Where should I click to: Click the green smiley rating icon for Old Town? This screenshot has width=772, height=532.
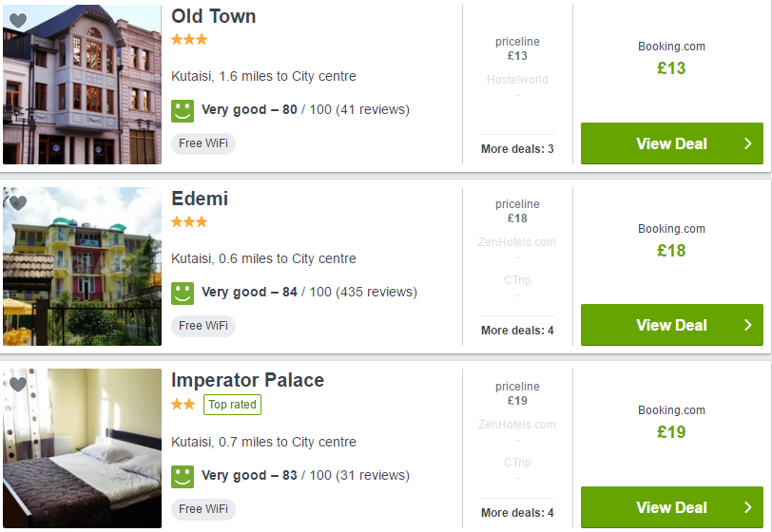tap(183, 111)
